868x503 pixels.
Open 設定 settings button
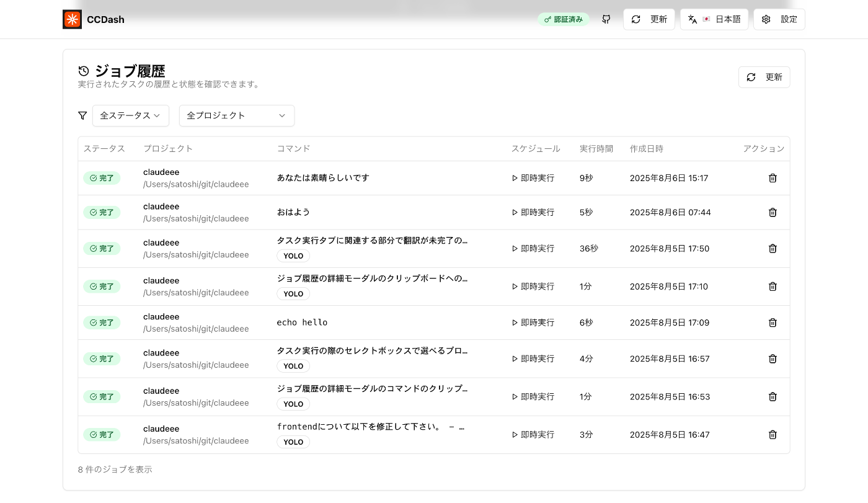(779, 19)
